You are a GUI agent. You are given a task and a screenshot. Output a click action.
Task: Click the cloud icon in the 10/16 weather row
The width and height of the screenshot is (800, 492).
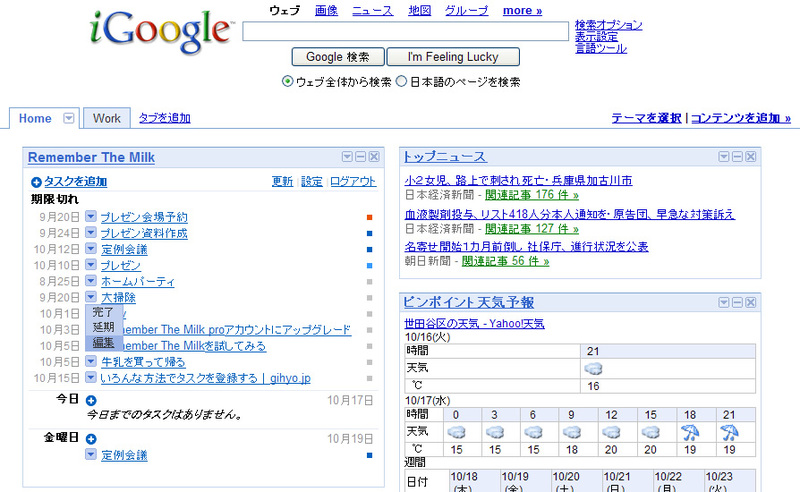click(x=593, y=368)
